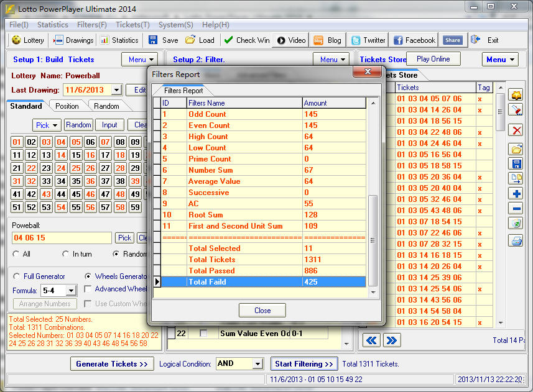533x392 pixels.
Task: Open the Tickets menu
Action: point(132,25)
